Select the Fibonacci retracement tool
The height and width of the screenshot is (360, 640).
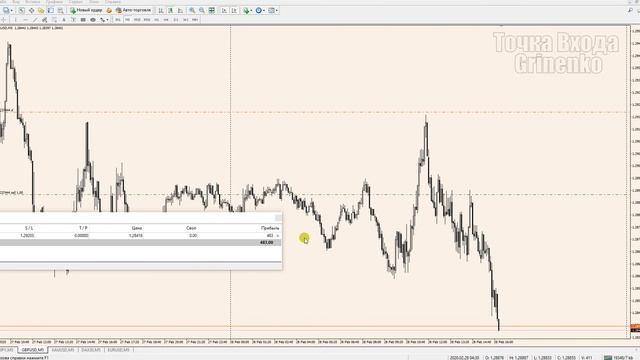coord(54,20)
